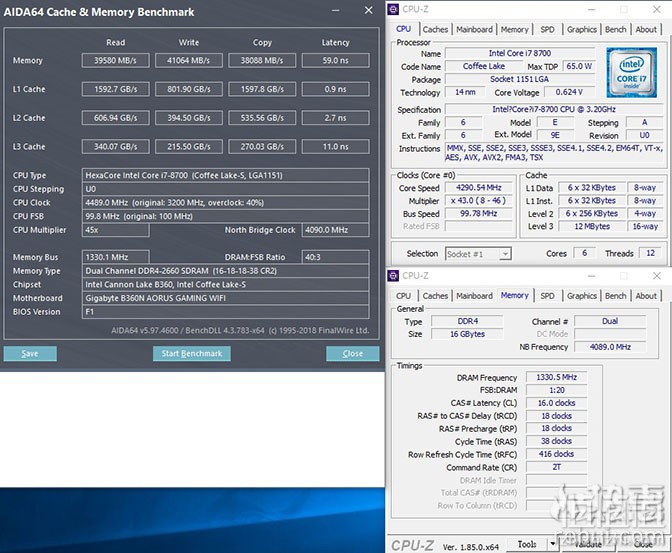Click CAS# Latency value 16.0 clocks
This screenshot has height=553, width=672.
click(556, 403)
